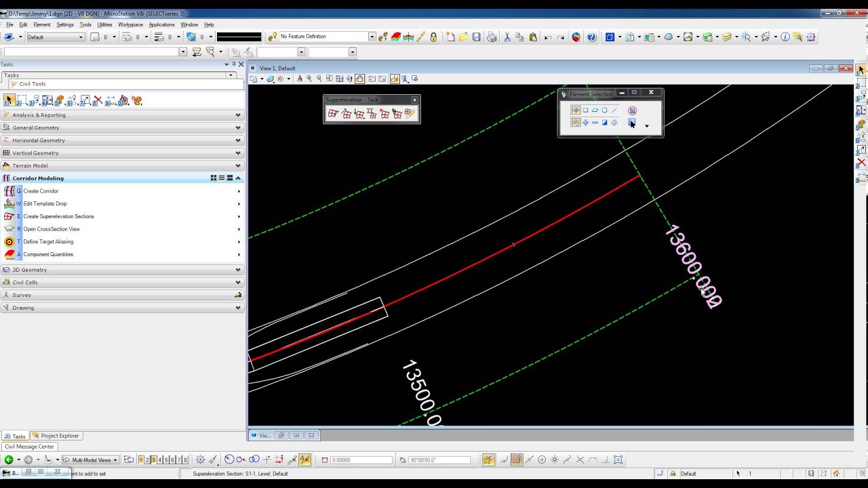The width and height of the screenshot is (868, 488).
Task: Click the Open File folder icon
Action: [x=463, y=37]
